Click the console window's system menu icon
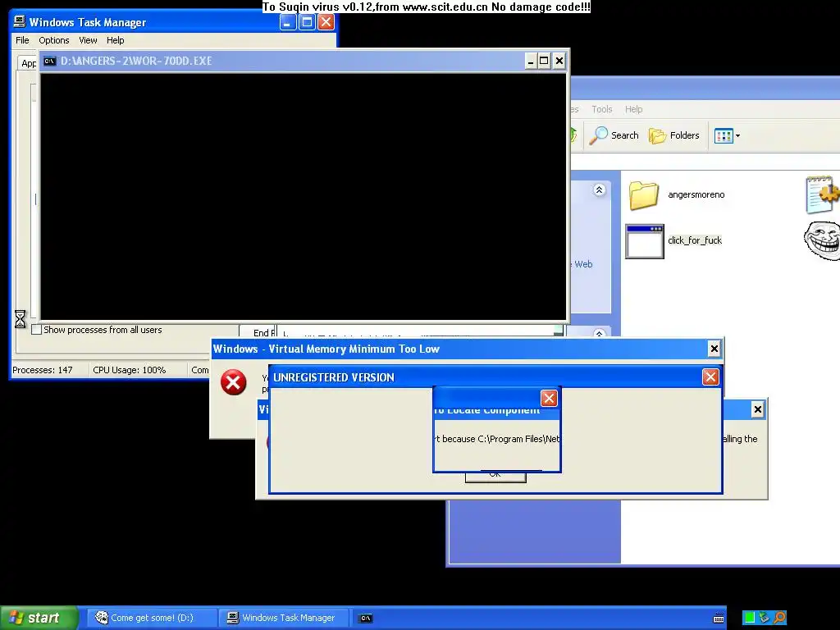 click(50, 61)
